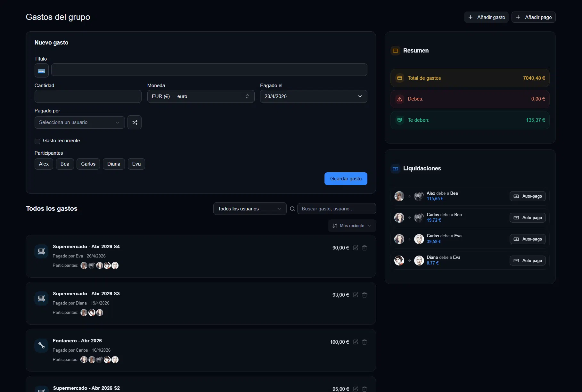Image resolution: width=582 pixels, height=392 pixels.
Task: Click the Añadir gasto button
Action: coord(486,17)
